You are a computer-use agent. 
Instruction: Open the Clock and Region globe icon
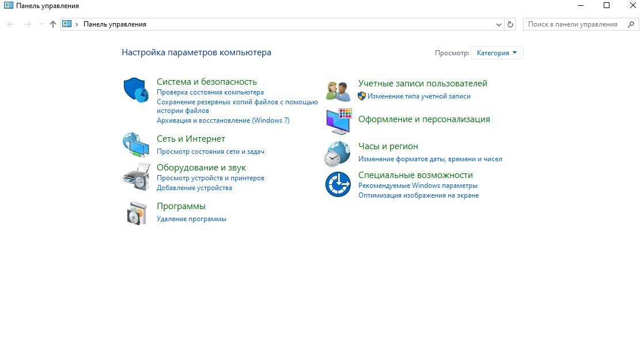click(338, 154)
